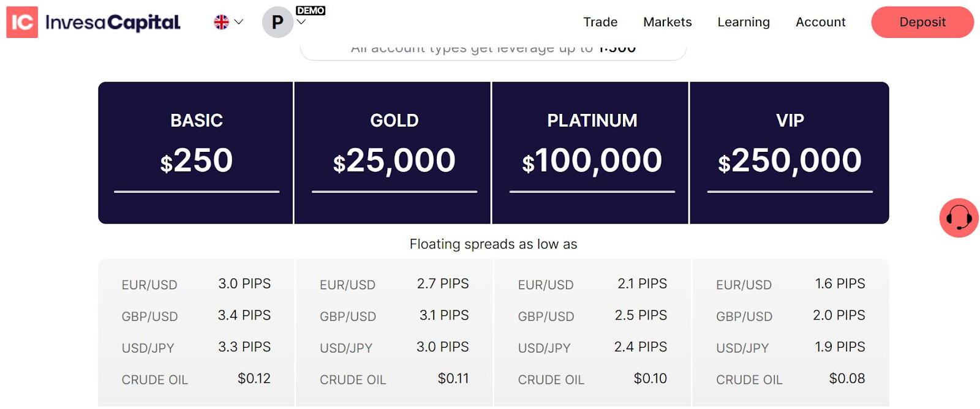980x409 pixels.
Task: Select the VIP $250,000 account card
Action: point(790,152)
